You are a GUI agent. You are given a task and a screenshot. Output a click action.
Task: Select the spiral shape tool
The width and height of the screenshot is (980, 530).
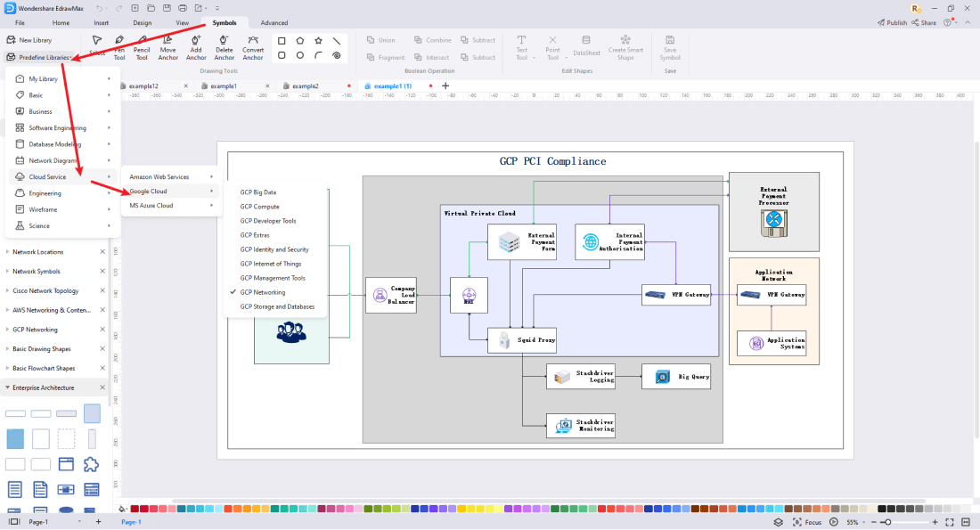click(337, 55)
